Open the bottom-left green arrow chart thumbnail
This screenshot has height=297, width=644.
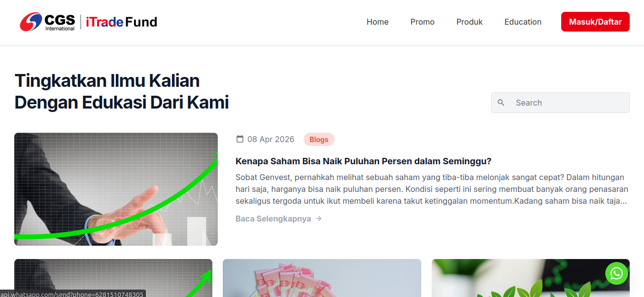(113, 278)
